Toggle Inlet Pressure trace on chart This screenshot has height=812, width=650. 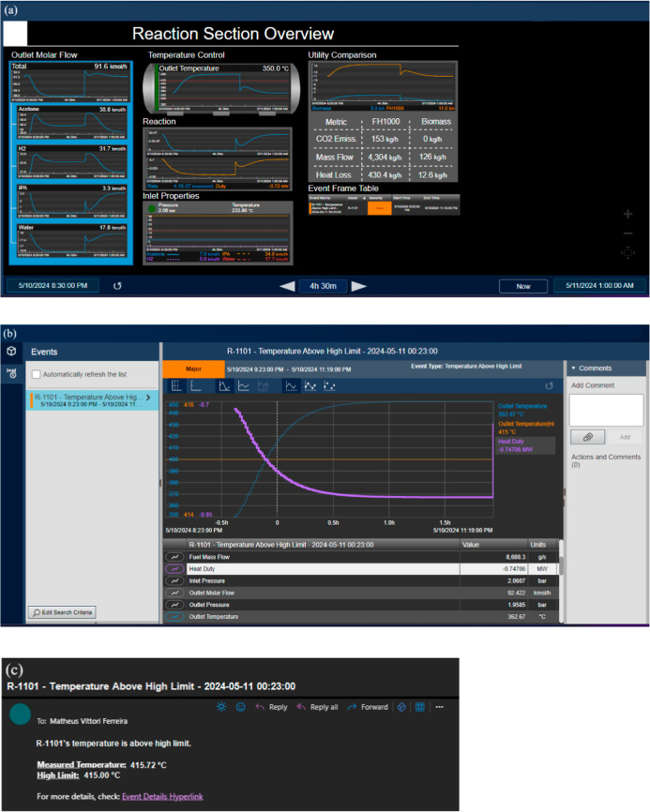(175, 580)
